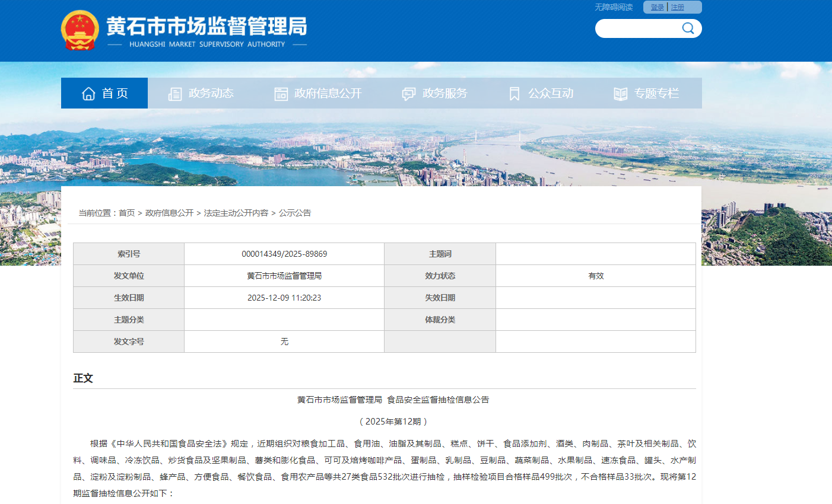Open 法定主动公开内容 breadcrumb link
Screen dimensions: 832x504
(x=236, y=213)
